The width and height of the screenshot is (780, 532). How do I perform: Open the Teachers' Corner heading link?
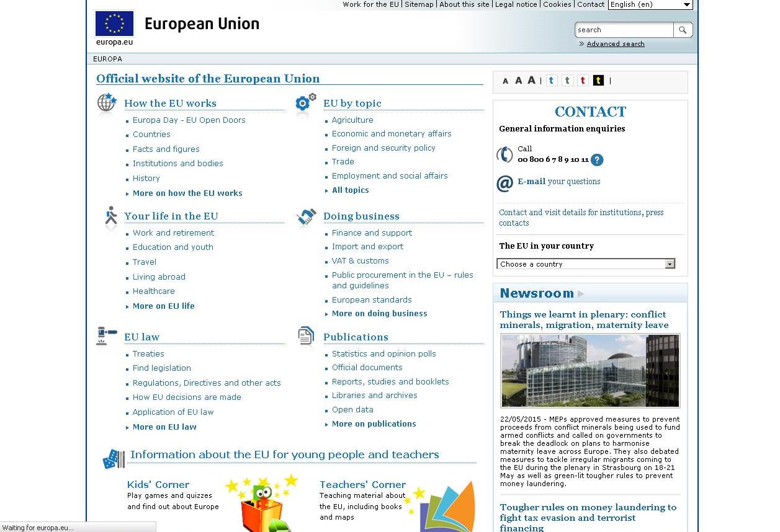tap(362, 485)
